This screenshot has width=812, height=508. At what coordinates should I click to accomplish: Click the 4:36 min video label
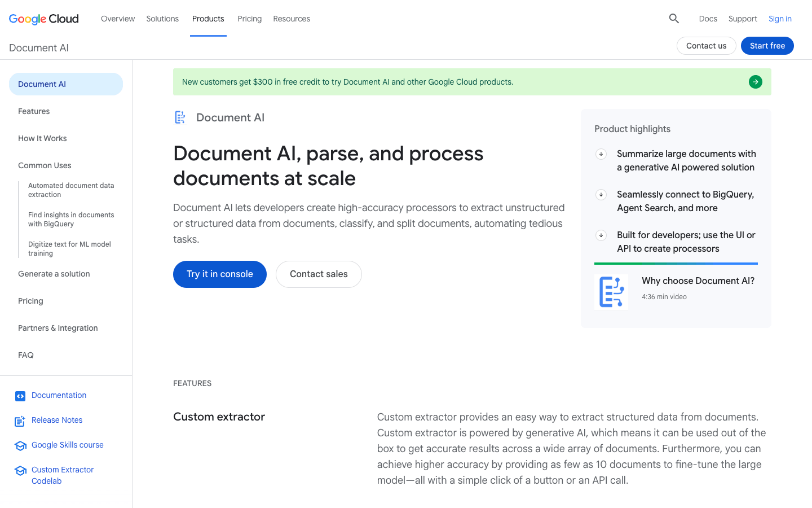(x=664, y=297)
